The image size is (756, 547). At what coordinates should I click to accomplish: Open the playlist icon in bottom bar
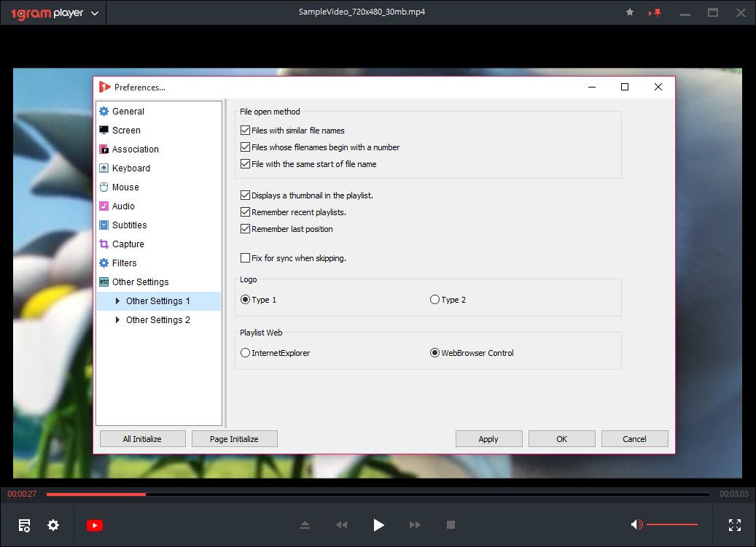pos(25,525)
